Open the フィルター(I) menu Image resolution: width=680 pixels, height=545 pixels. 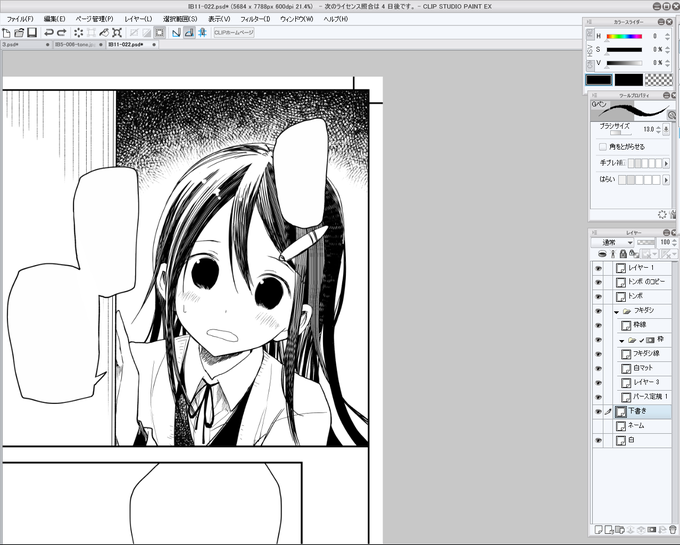255,19
